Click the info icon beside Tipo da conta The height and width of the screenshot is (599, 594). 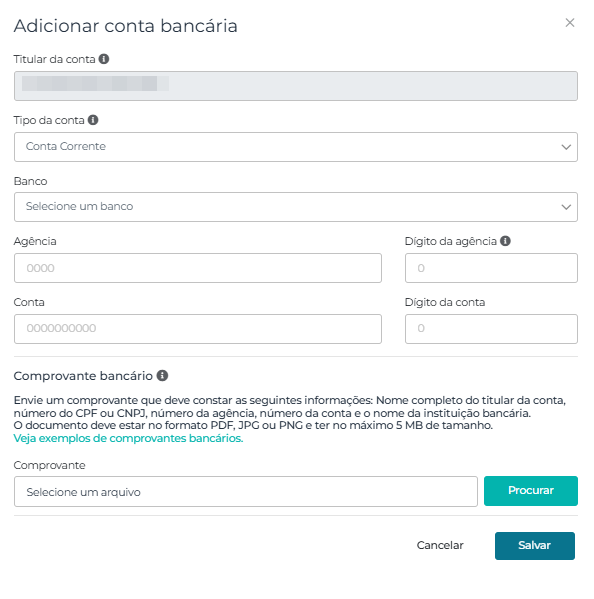coord(93,120)
